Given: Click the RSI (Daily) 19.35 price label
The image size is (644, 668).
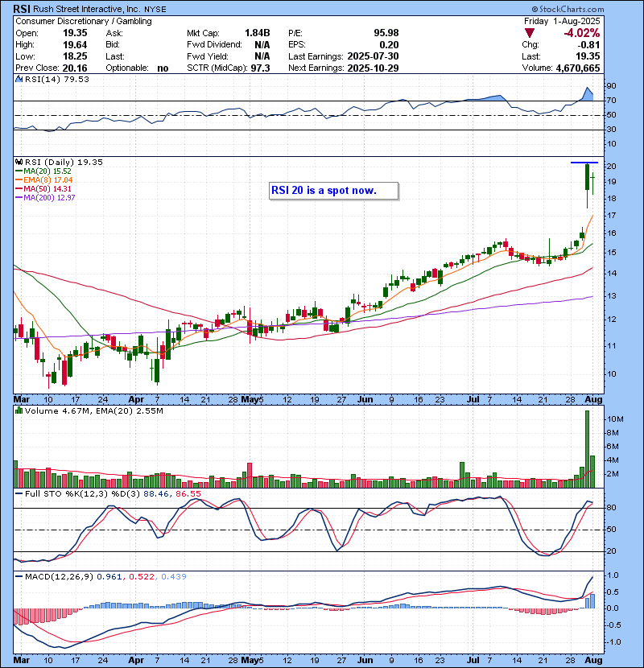Looking at the screenshot, I should (64, 162).
